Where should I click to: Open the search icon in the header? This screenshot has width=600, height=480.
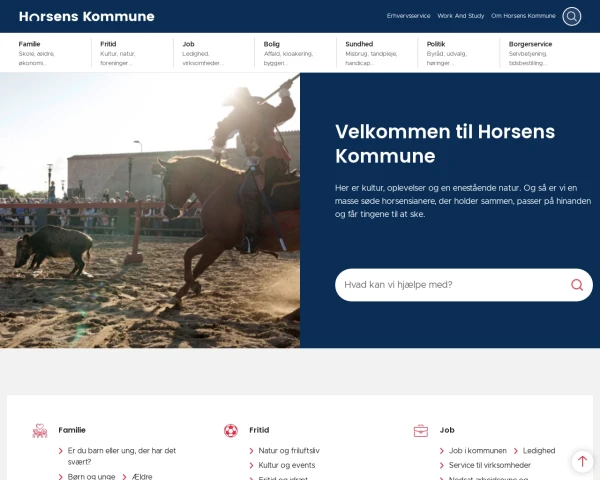click(x=571, y=16)
